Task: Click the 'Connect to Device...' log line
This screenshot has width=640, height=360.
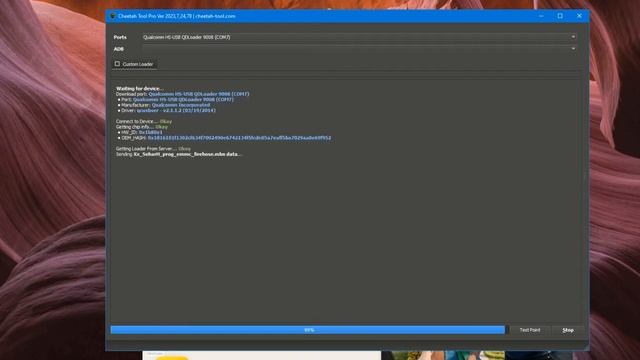Action: point(144,121)
